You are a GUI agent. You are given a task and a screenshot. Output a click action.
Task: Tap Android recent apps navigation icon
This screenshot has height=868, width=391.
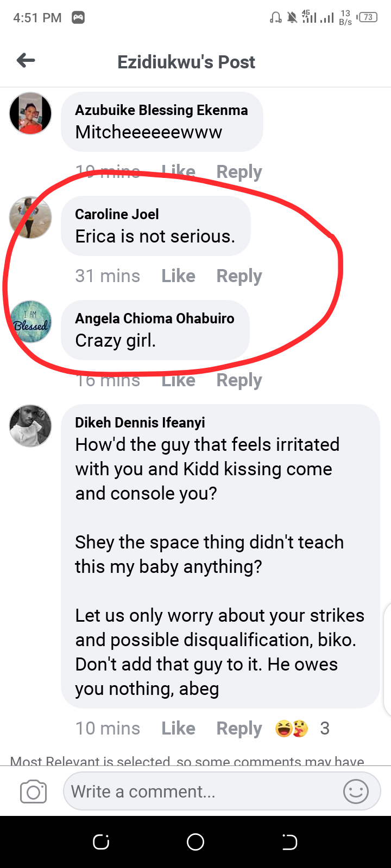point(101,842)
